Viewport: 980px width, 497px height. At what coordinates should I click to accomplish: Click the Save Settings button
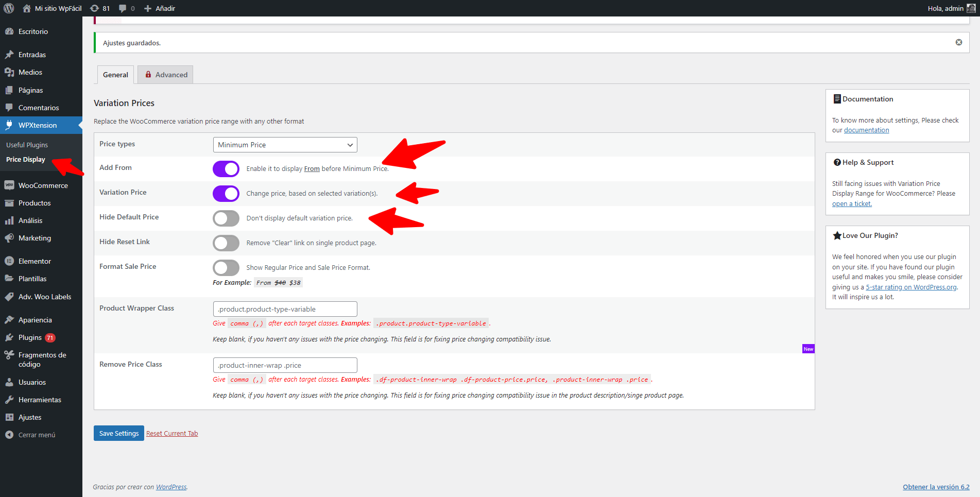(119, 433)
